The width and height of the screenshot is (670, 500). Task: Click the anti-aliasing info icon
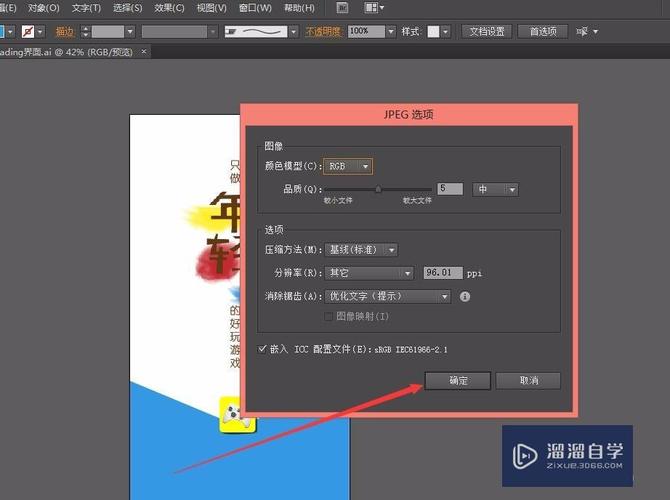coord(465,297)
